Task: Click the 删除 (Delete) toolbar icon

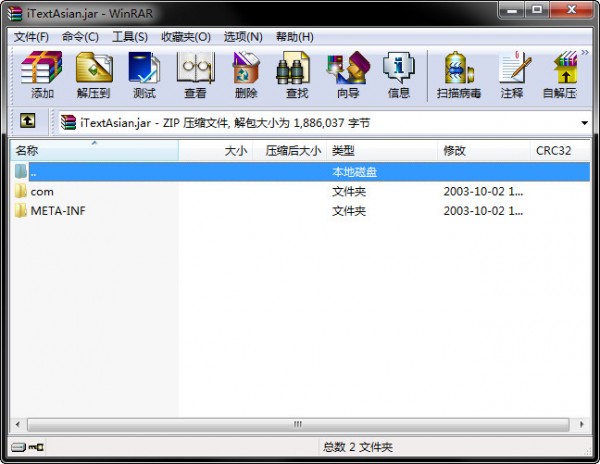Action: coord(246,75)
